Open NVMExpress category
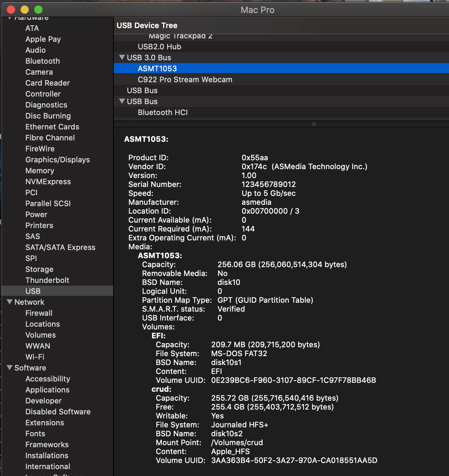 (48, 181)
